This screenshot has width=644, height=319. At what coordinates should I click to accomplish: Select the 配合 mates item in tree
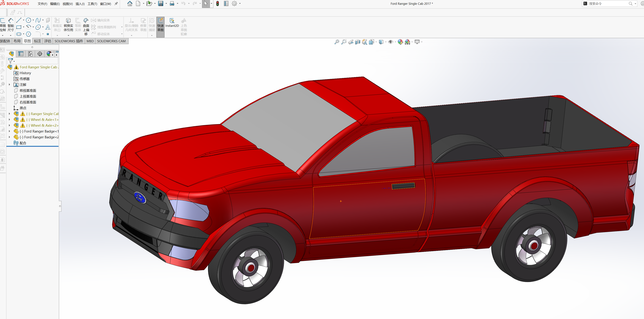pos(23,143)
